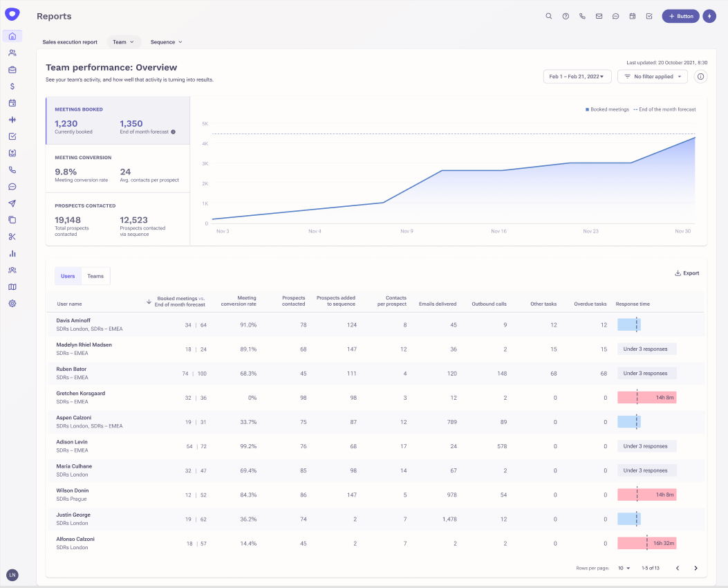Open the Analytics bar chart icon in sidebar

coord(12,253)
